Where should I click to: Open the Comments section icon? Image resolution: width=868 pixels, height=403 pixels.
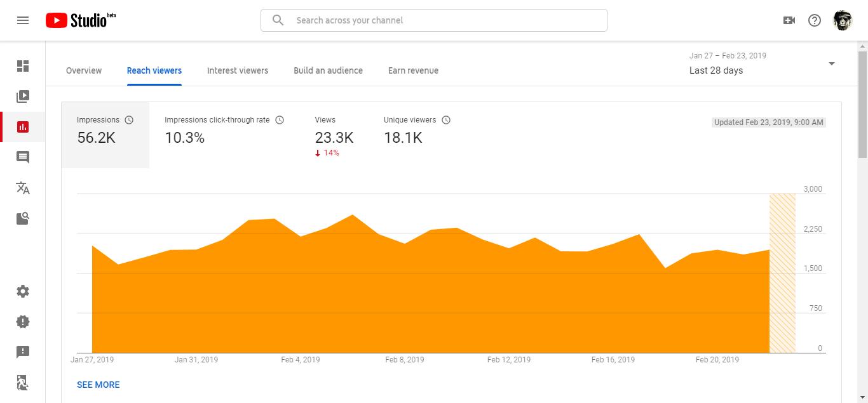click(23, 157)
